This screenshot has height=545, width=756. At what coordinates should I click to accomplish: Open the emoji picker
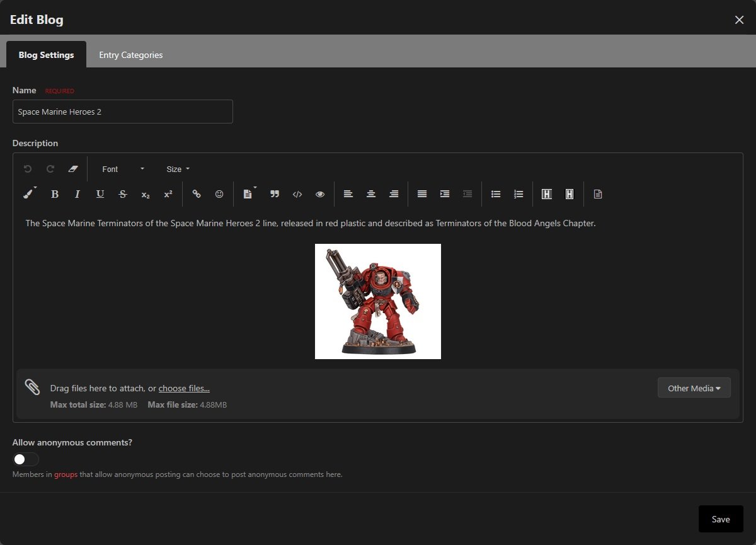(219, 194)
